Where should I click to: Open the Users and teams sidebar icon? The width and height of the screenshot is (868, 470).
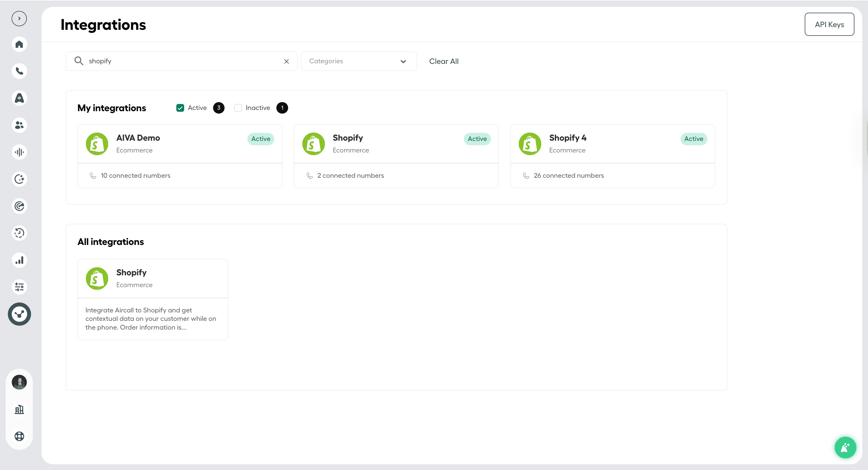[x=19, y=125]
